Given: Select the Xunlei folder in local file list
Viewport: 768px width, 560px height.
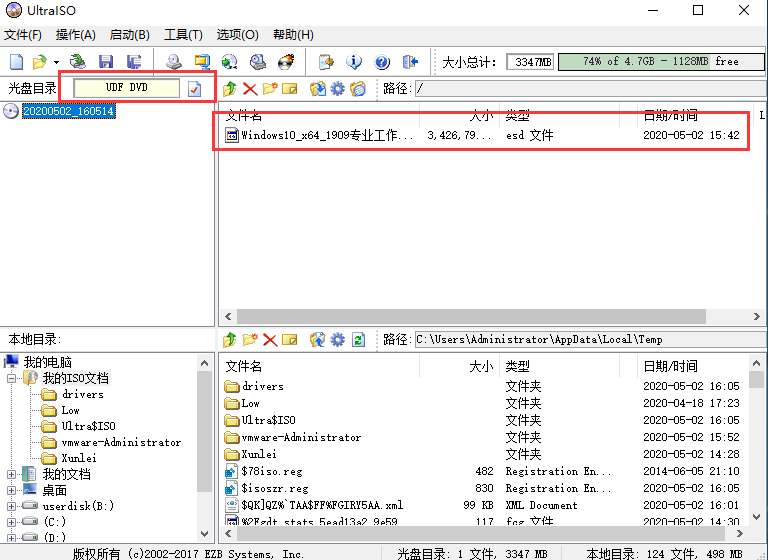Looking at the screenshot, I should (x=259, y=454).
